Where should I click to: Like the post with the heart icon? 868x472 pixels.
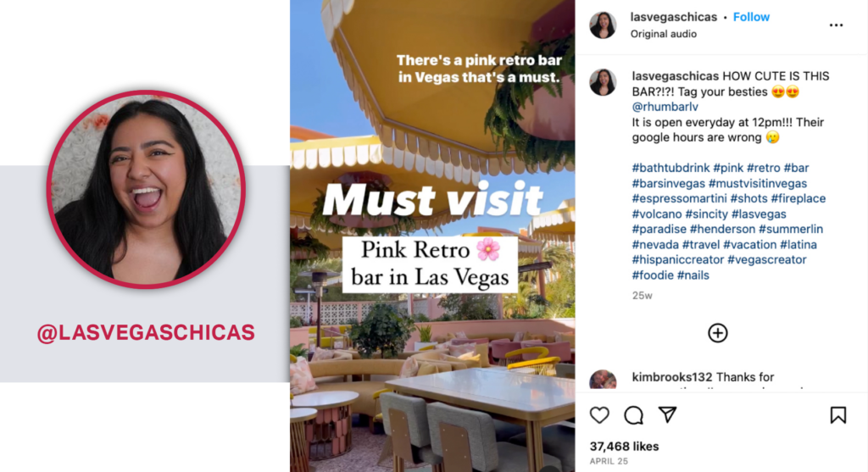tap(599, 415)
